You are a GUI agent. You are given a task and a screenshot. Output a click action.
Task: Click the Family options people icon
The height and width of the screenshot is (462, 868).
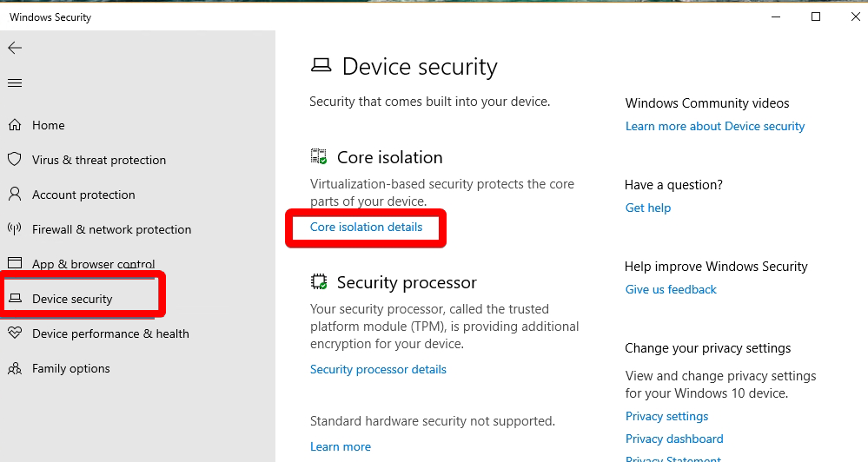(x=15, y=368)
